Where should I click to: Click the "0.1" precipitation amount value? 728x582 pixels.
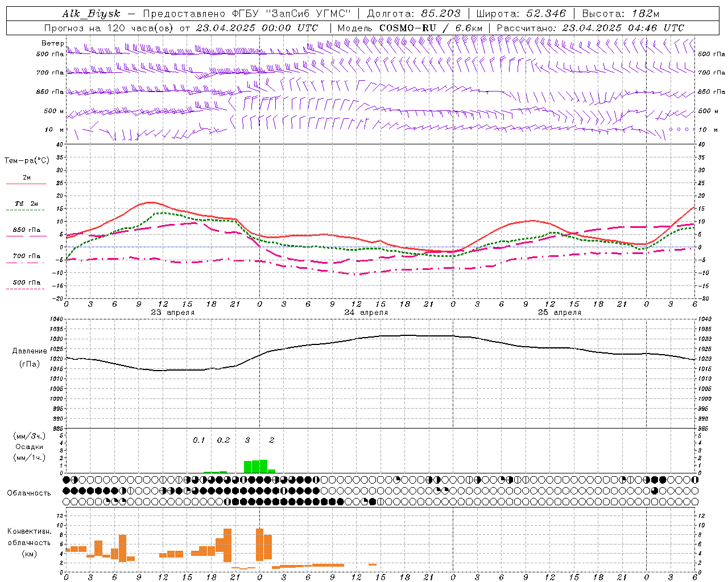(198, 440)
